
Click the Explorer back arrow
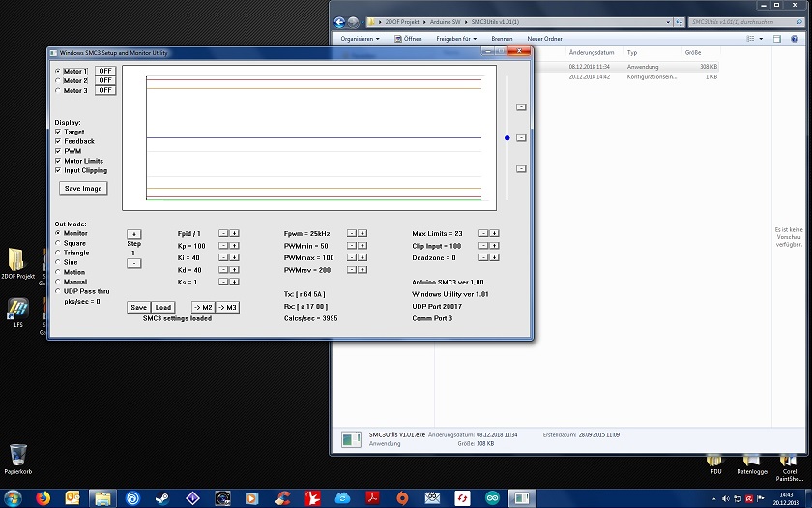(x=339, y=22)
